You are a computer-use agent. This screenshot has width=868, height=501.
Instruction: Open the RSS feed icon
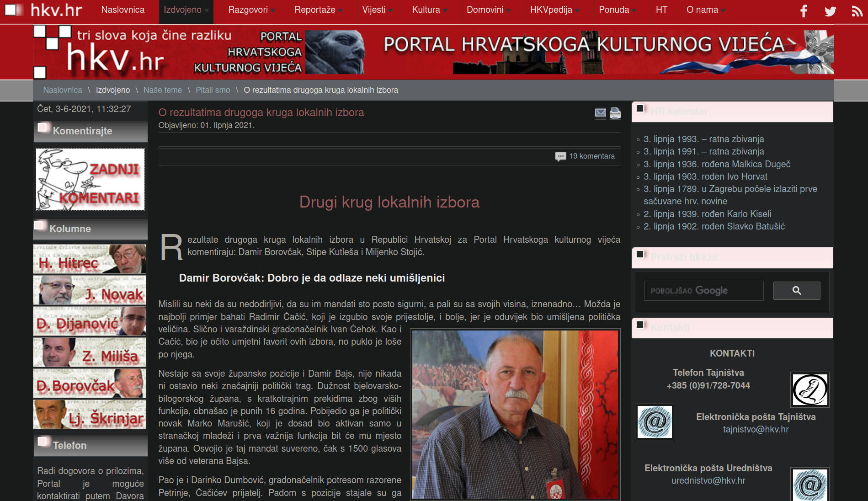pyautogui.click(x=857, y=11)
